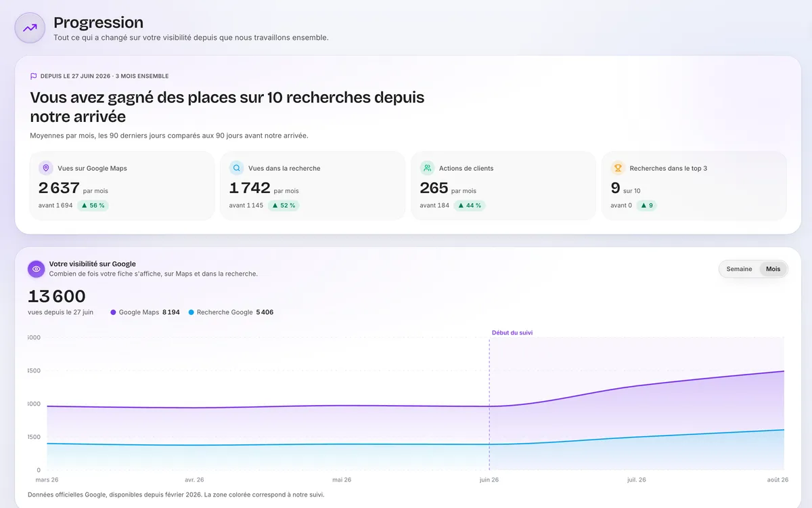Click the '13 600' total views number
The image size is (812, 508).
click(x=57, y=297)
